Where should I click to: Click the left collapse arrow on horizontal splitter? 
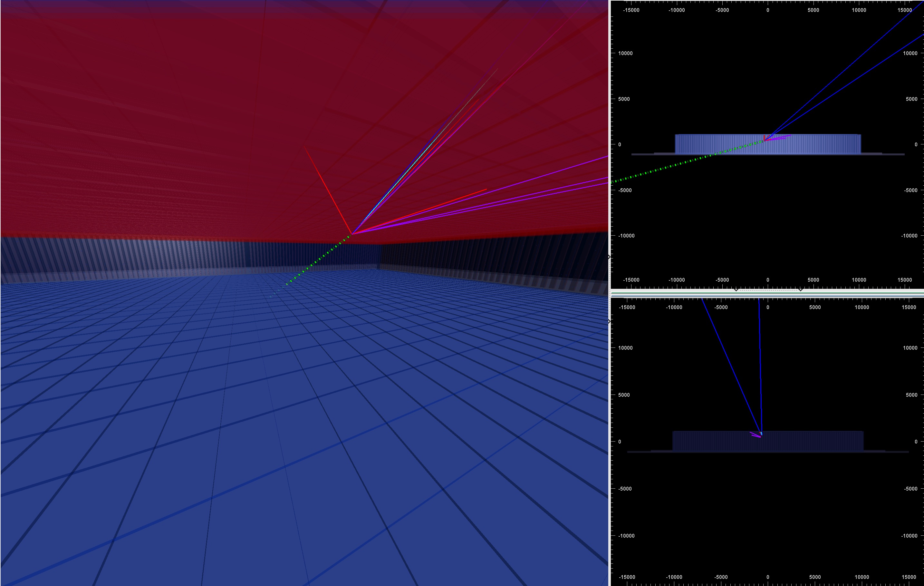pos(736,290)
